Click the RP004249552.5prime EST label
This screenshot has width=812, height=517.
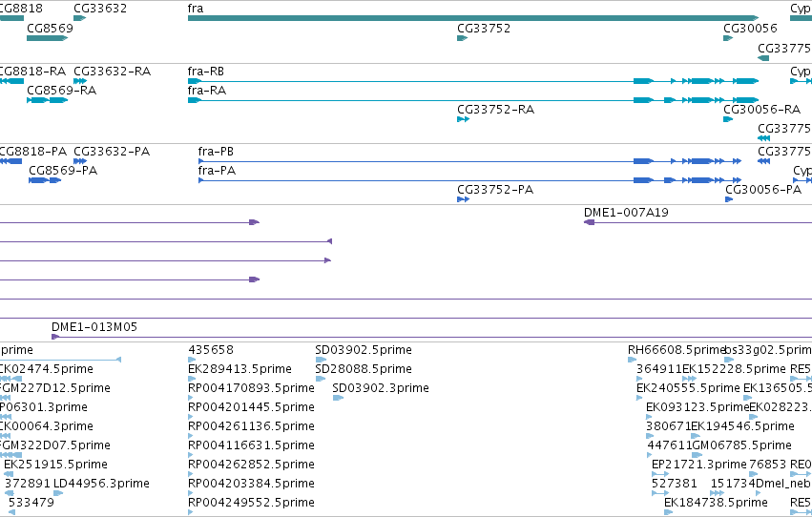pyautogui.click(x=251, y=503)
